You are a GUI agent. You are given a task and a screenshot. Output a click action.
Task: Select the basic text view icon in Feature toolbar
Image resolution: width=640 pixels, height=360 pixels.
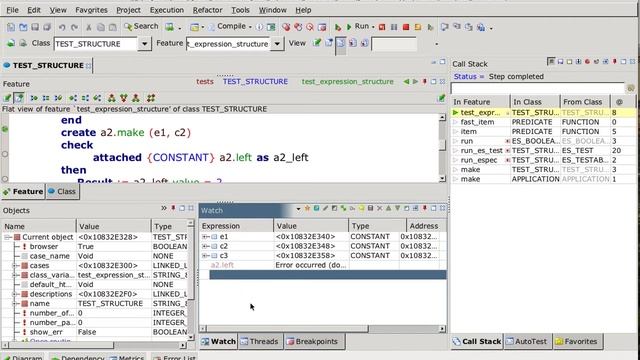7,98
